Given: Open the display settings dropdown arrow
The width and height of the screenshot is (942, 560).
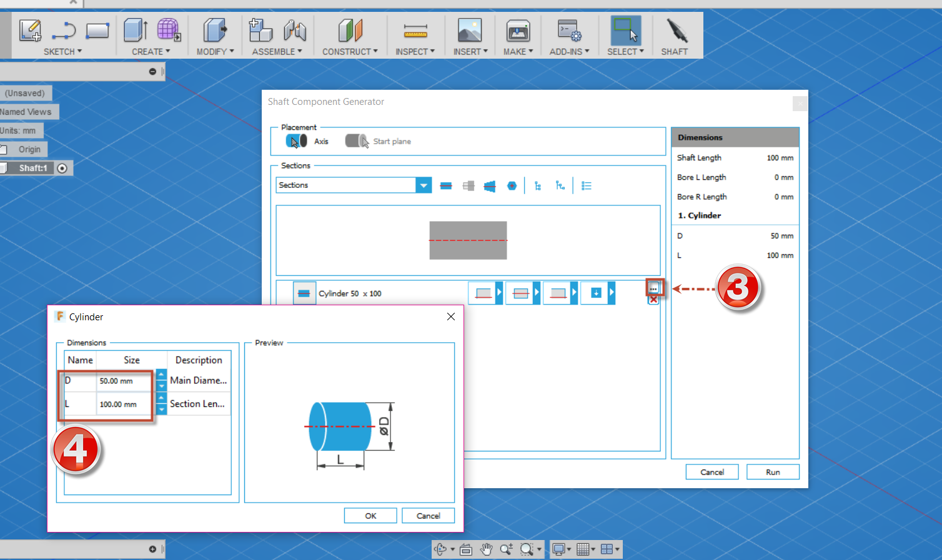Looking at the screenshot, I should coord(569,549).
